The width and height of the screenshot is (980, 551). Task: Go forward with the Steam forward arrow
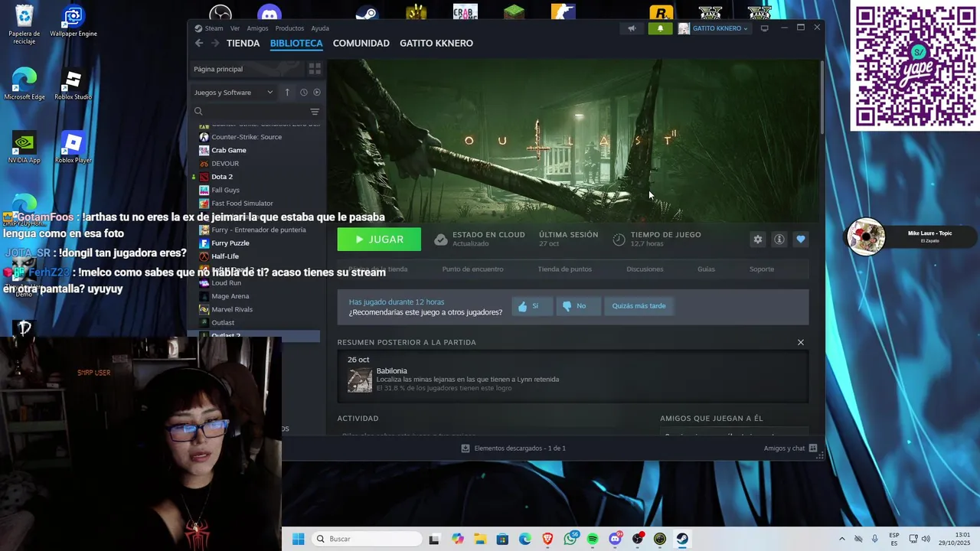(216, 43)
